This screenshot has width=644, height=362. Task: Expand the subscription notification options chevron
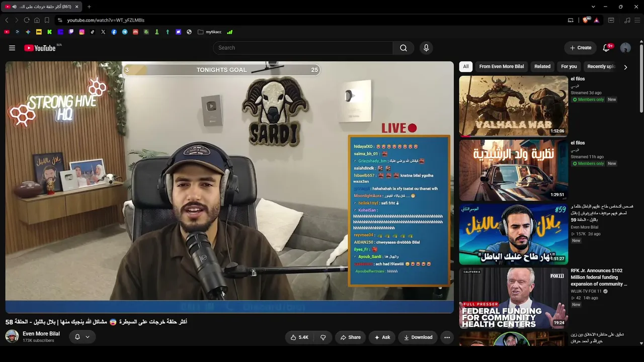tap(88, 337)
